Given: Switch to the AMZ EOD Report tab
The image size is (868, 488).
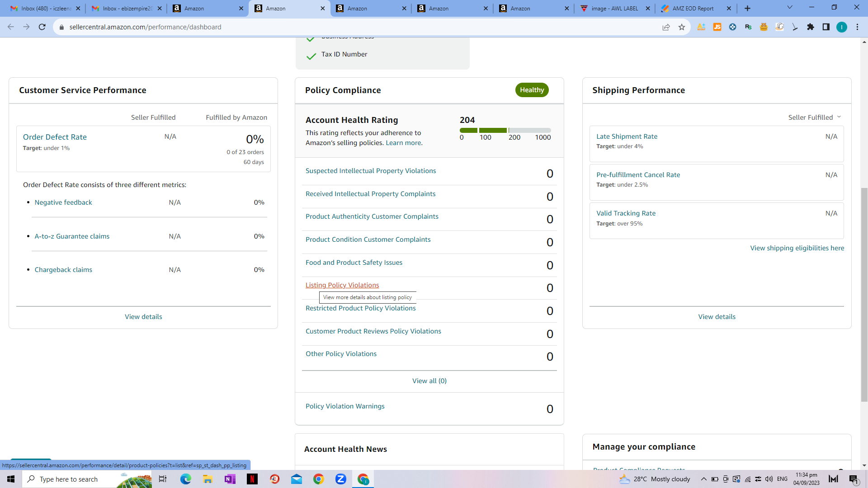Looking at the screenshot, I should click(696, 9).
